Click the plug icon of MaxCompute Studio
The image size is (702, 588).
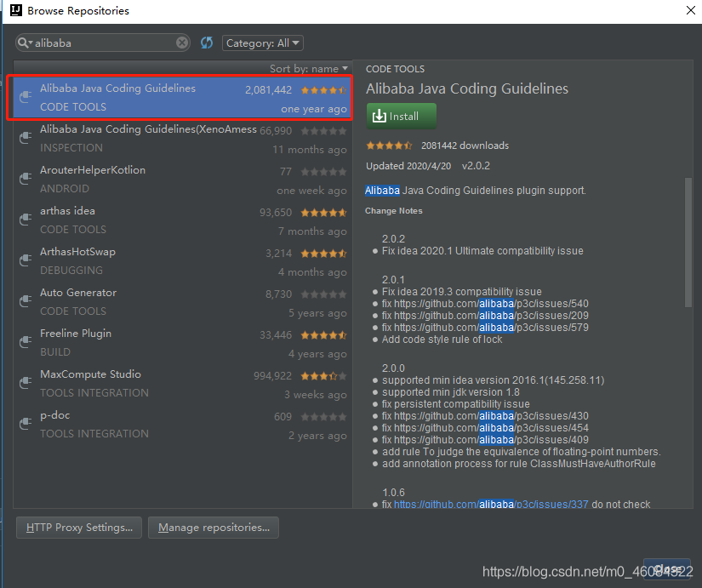coord(26,382)
